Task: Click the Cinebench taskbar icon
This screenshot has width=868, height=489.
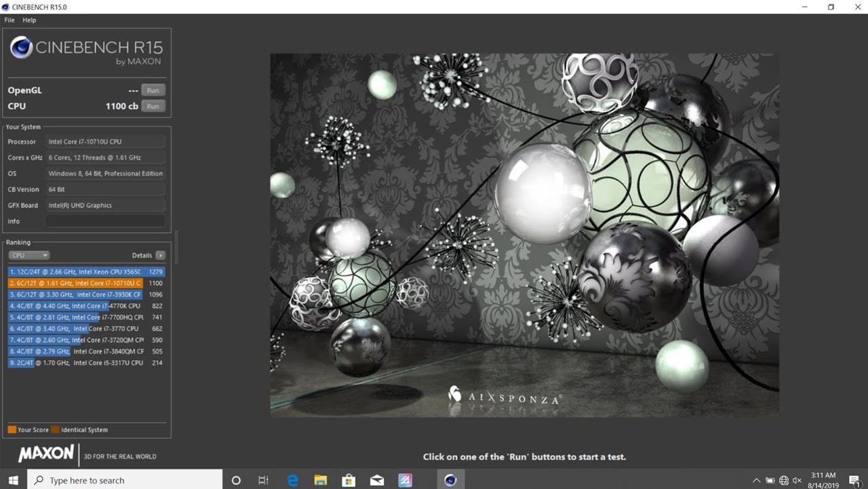Action: (x=450, y=480)
